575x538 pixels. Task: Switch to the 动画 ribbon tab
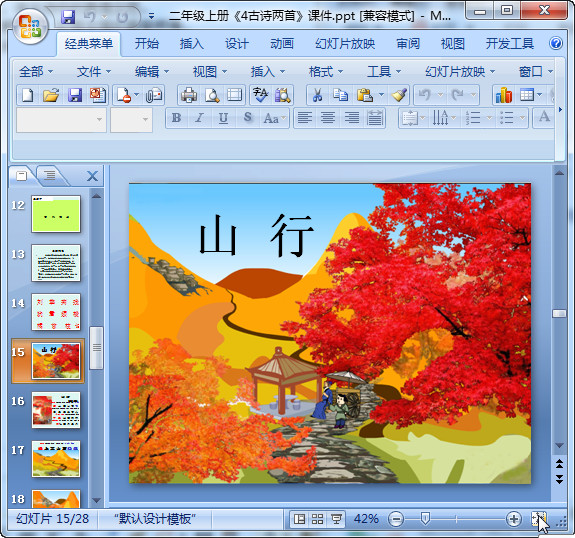pyautogui.click(x=282, y=44)
